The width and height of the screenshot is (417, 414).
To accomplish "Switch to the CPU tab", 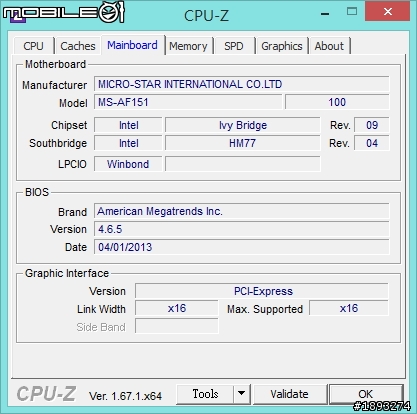I will click(x=34, y=46).
